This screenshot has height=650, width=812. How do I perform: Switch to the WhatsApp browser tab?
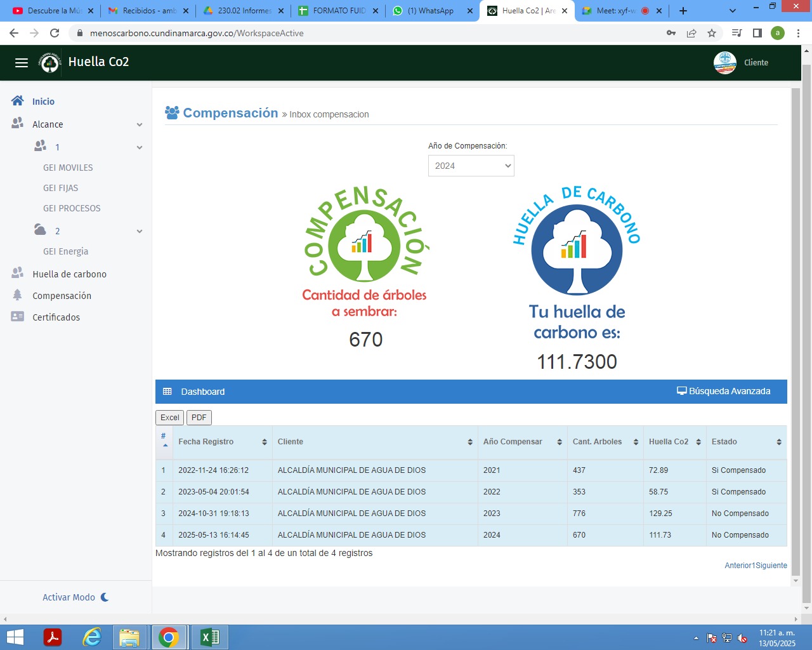[431, 11]
